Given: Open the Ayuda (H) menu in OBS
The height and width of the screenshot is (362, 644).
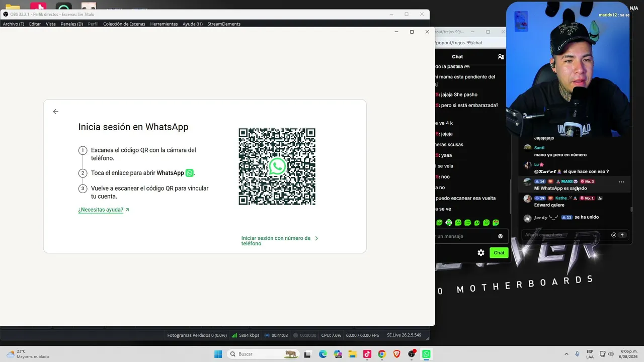Looking at the screenshot, I should 193,24.
